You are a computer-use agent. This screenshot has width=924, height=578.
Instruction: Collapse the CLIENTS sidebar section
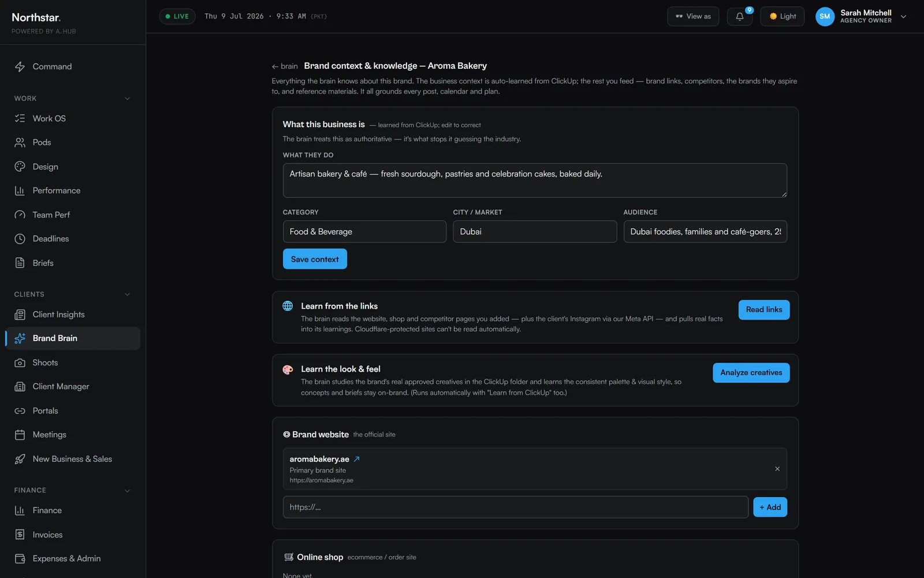[127, 294]
